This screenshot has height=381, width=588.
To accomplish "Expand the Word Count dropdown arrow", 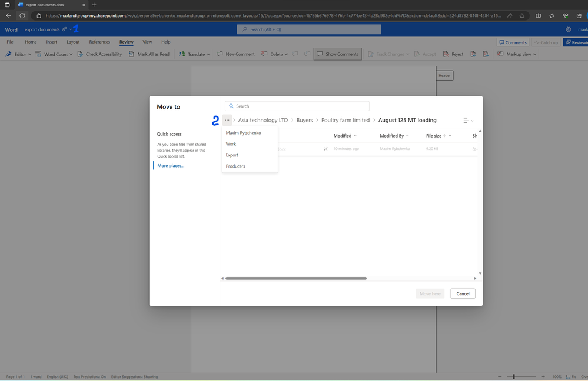I will coord(71,54).
